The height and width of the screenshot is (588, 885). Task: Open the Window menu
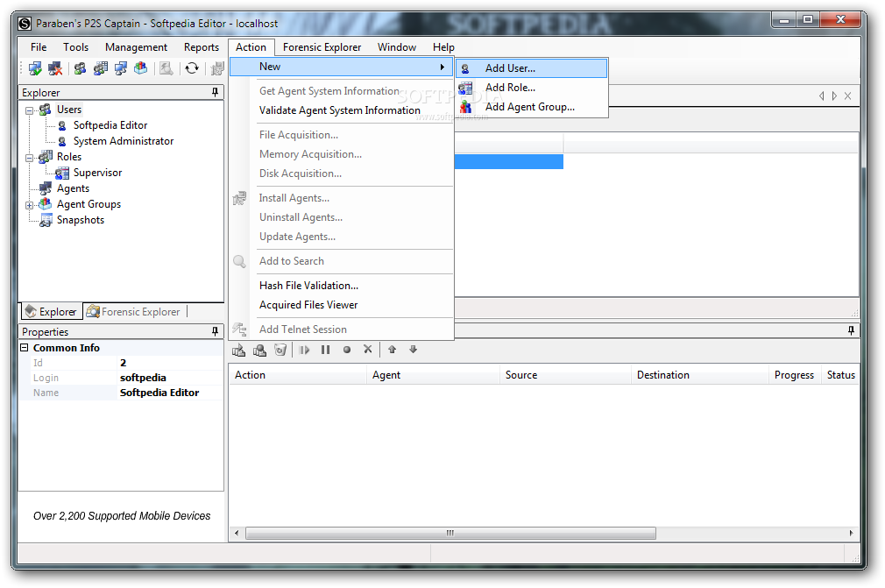coord(397,47)
